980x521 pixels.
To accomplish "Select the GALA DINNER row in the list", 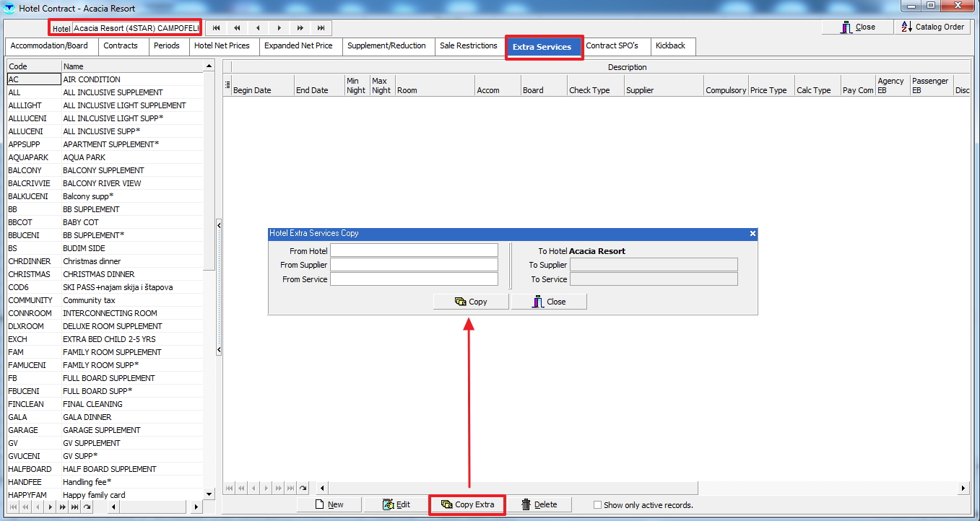I will (87, 417).
